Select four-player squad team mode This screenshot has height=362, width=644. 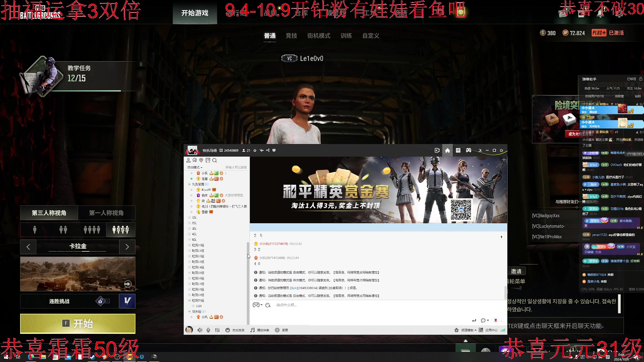coord(92,230)
